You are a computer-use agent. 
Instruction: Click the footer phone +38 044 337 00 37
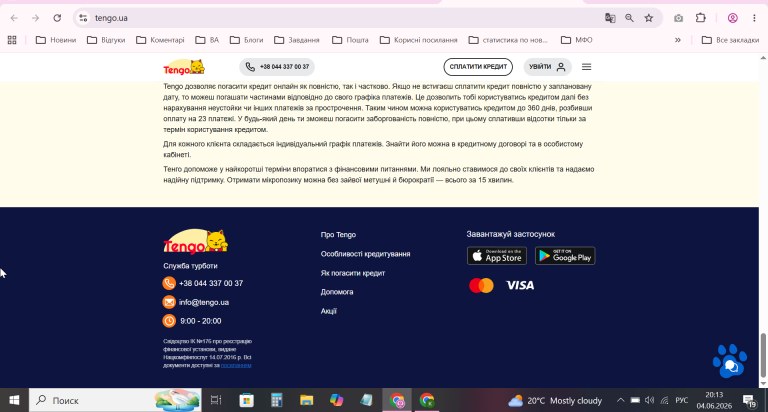point(211,283)
